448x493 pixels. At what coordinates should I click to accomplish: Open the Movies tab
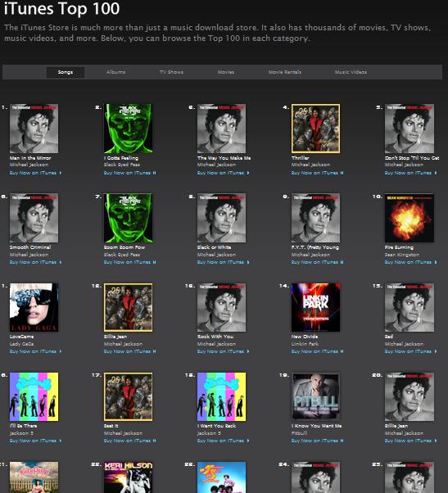(226, 72)
